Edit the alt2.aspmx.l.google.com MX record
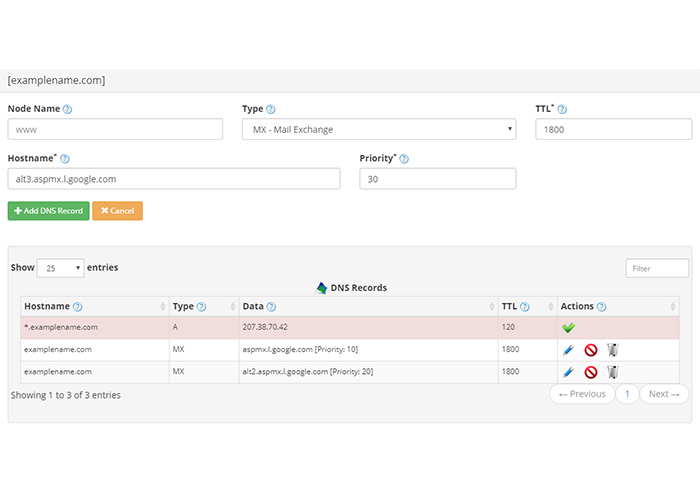This screenshot has height=500, width=700. click(x=568, y=372)
